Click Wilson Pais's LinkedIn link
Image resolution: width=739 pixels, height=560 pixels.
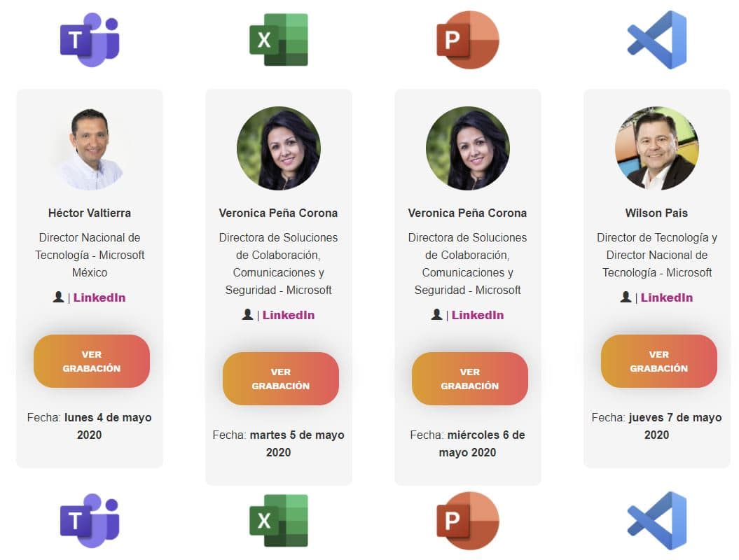[x=666, y=297]
